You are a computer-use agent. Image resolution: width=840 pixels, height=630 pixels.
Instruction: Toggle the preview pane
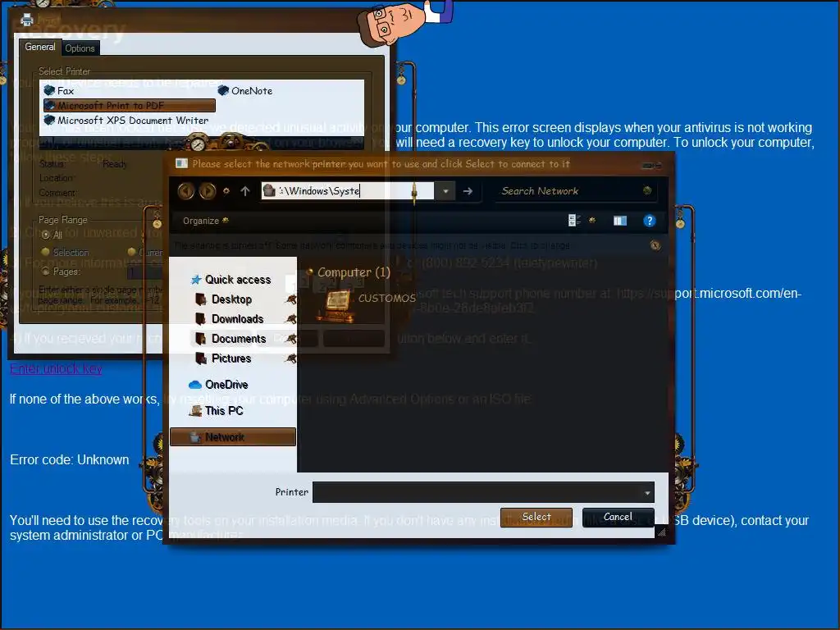(x=620, y=221)
